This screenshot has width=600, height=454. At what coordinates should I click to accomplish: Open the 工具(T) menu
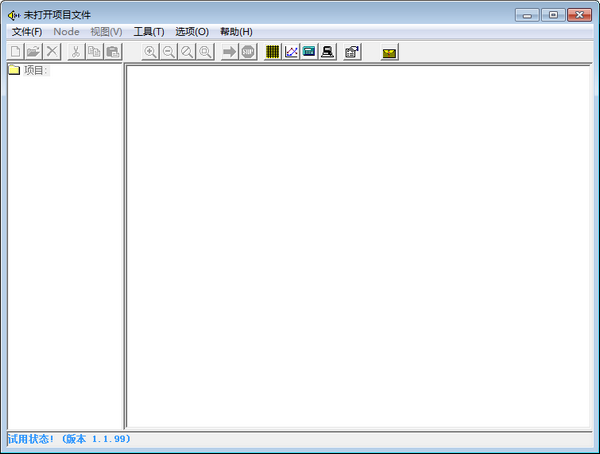click(149, 32)
